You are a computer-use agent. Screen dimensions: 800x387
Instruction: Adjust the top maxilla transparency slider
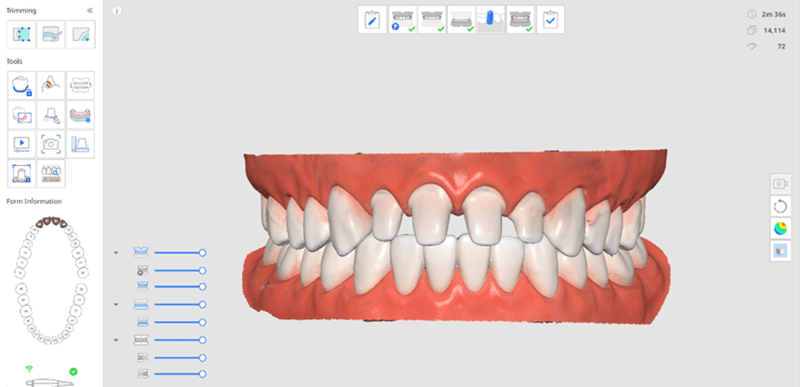[179, 252]
